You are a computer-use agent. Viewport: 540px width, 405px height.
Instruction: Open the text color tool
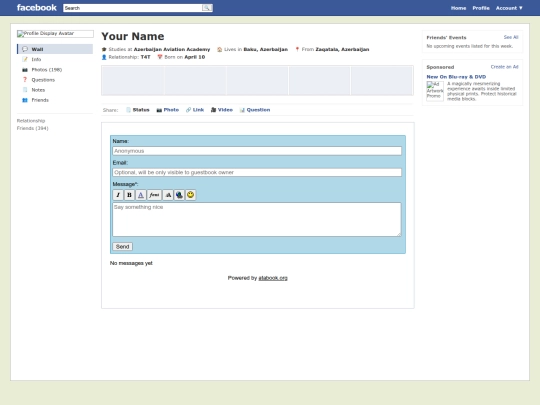141,195
